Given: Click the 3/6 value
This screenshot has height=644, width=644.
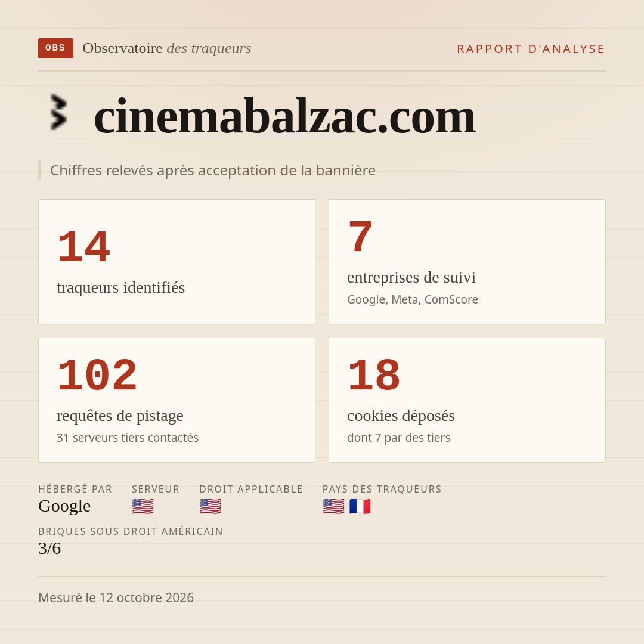Looking at the screenshot, I should (x=49, y=549).
